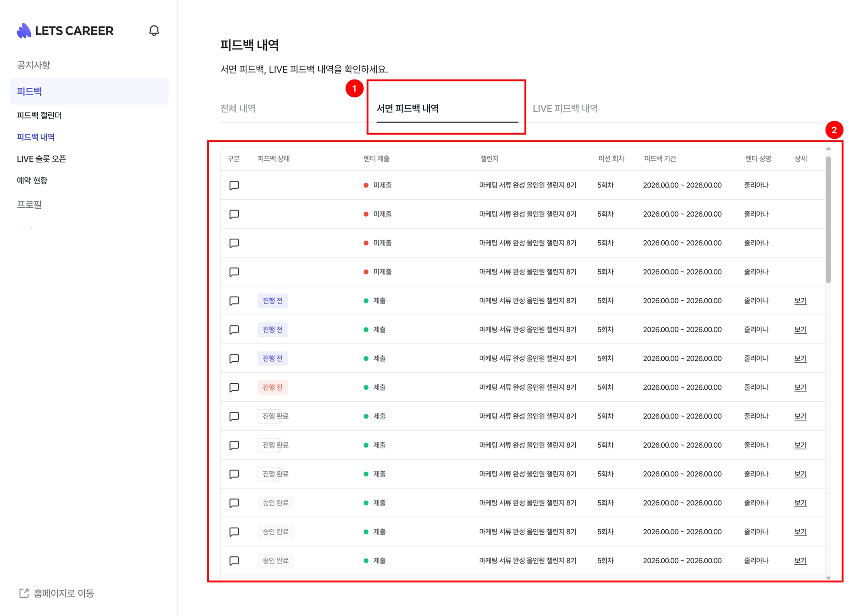Click the external link icon beside 홈페이지로 이동
This screenshot has width=867, height=616.
[x=24, y=593]
